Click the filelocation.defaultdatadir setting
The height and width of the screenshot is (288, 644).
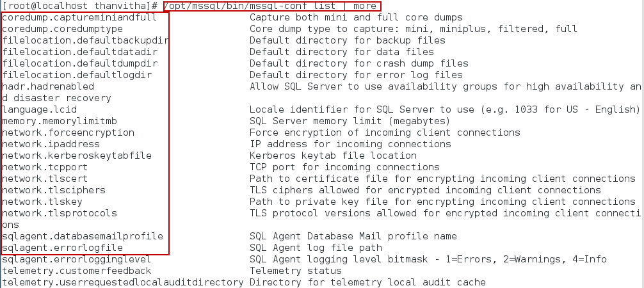tap(79, 52)
